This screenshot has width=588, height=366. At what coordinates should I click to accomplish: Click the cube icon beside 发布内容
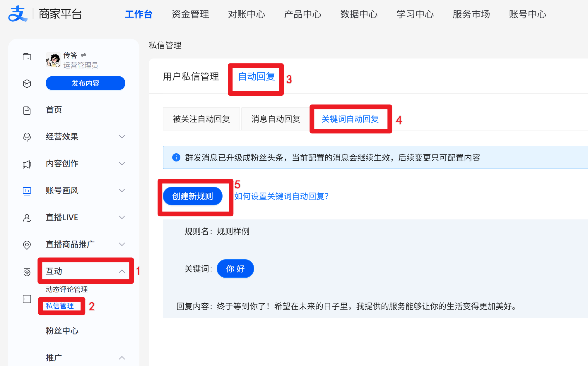pyautogui.click(x=27, y=84)
